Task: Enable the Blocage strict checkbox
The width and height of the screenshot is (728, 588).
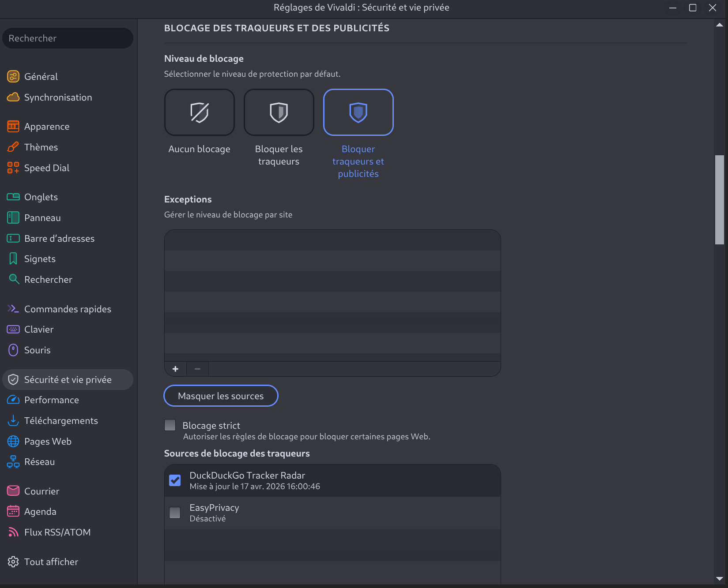Action: click(x=170, y=425)
